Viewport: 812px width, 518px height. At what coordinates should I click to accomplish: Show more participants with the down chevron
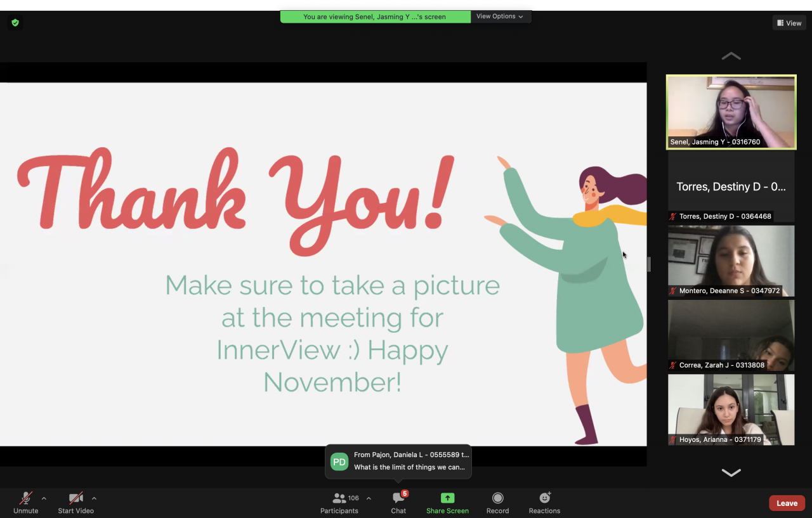point(731,472)
